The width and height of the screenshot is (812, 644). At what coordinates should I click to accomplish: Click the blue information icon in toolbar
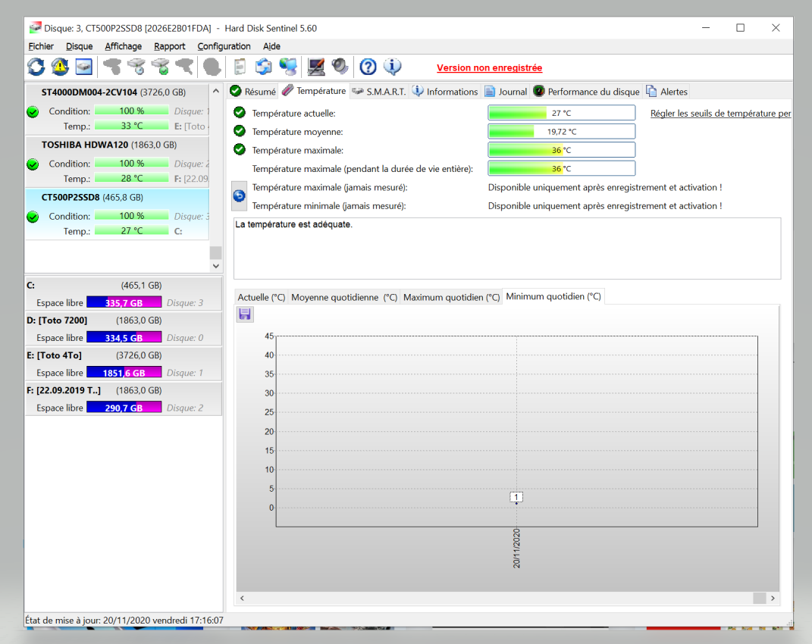[x=392, y=67]
